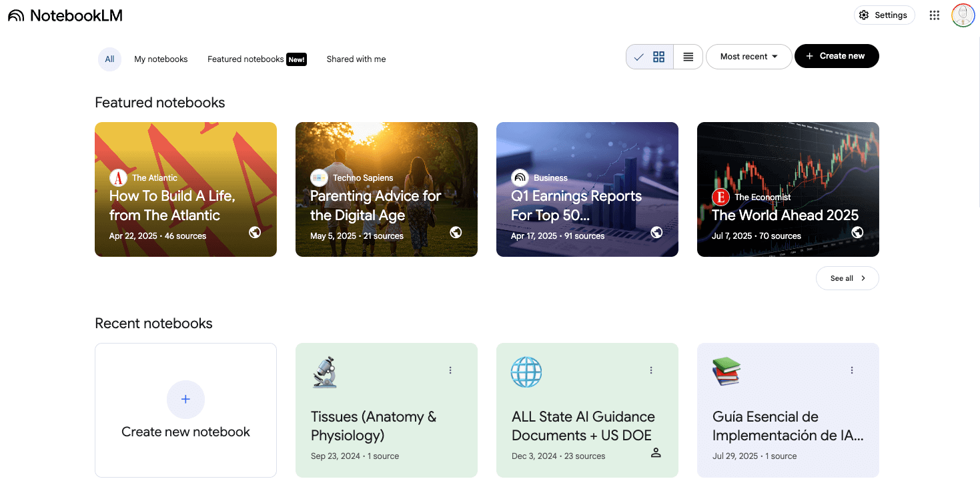
Task: Open Tissues (Anatomy & Physiology) notebook
Action: pos(386,410)
